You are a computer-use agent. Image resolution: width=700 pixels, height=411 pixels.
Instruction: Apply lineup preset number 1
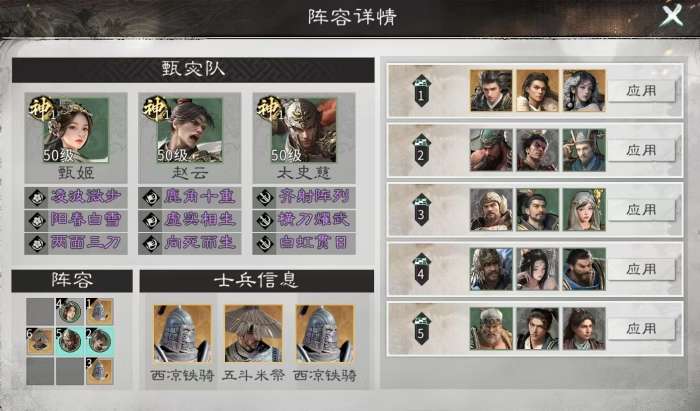[x=641, y=91]
